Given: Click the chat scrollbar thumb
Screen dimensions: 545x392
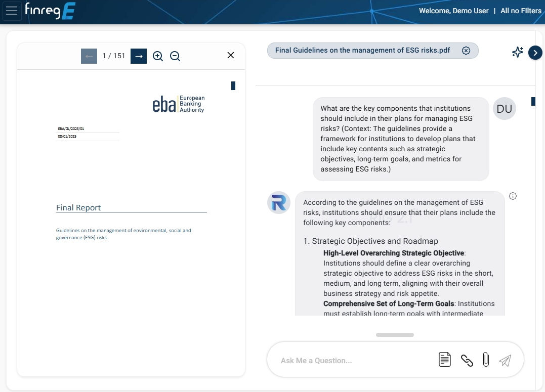Looking at the screenshot, I should point(533,101).
